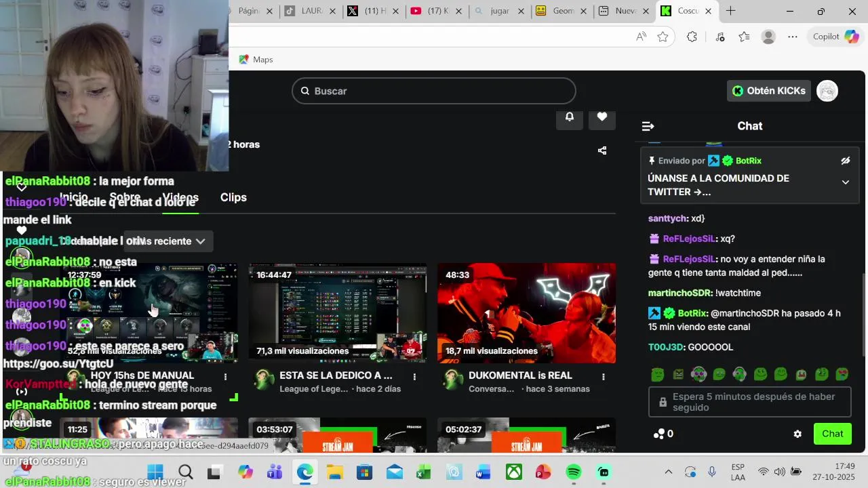
Task: Open options for ESTA SE LA DEDICO video
Action: 414,376
